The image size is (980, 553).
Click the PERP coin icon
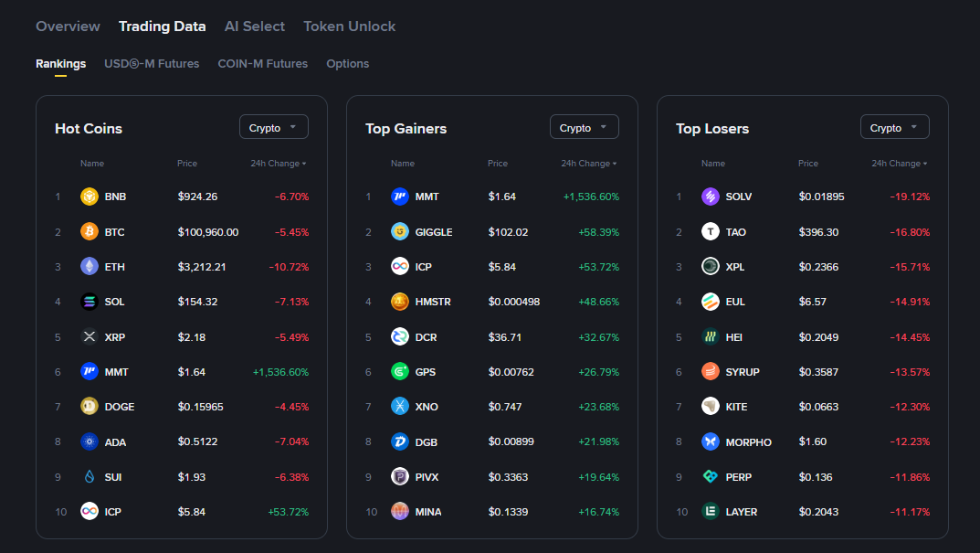(x=710, y=477)
